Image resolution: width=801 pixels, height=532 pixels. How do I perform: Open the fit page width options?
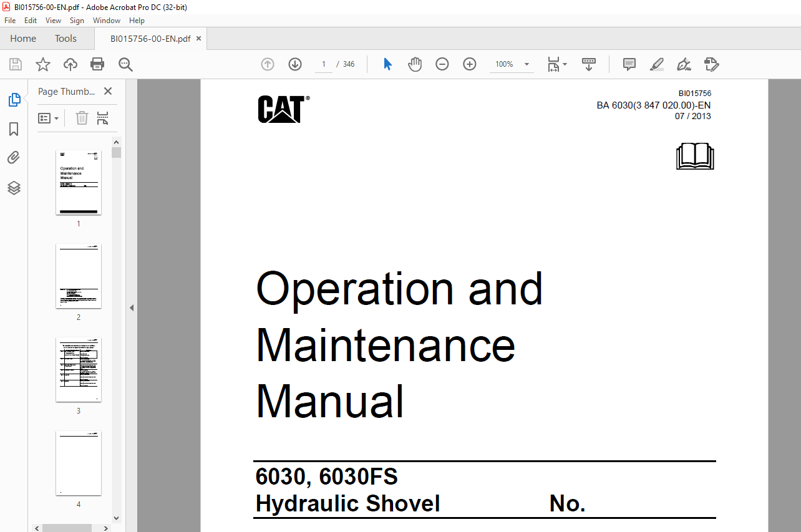click(556, 64)
